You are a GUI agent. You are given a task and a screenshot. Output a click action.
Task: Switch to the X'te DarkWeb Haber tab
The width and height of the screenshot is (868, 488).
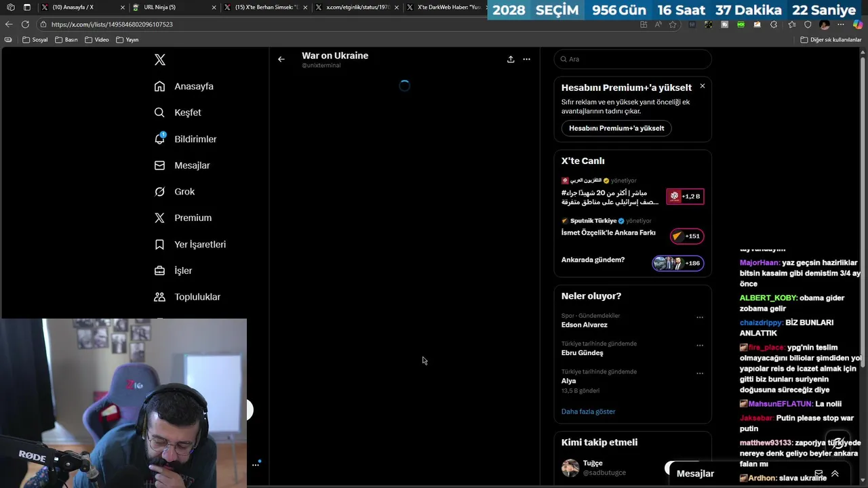pos(444,7)
